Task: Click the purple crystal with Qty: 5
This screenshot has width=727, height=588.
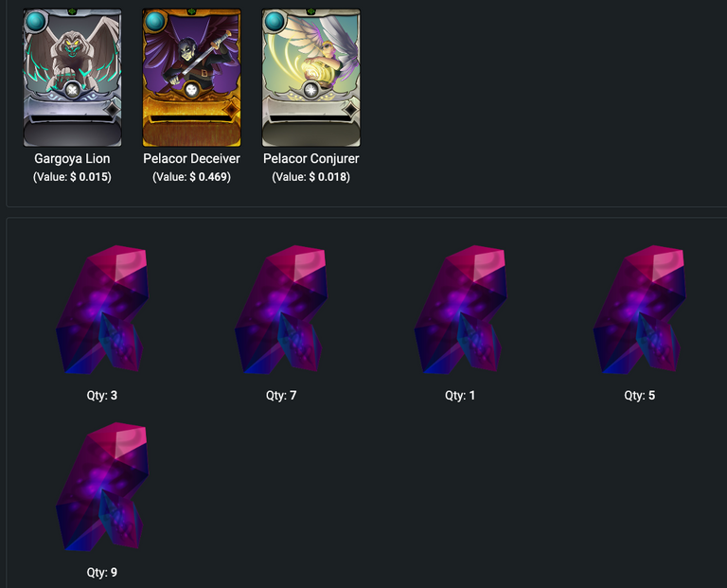Action: (x=639, y=310)
